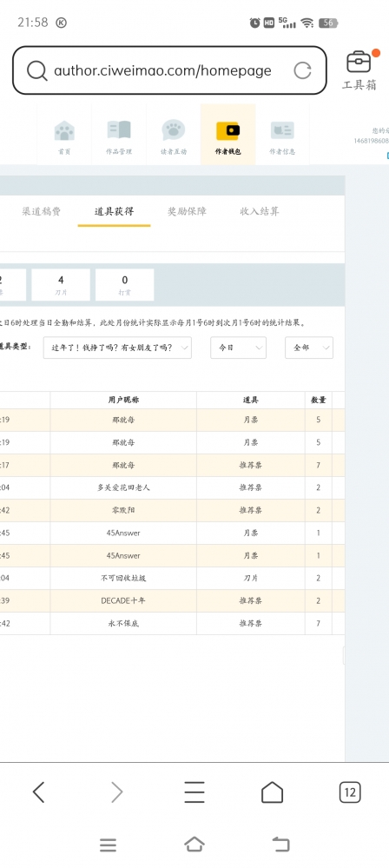Open the 收入结算 tab
The width and height of the screenshot is (389, 868).
coord(260,211)
